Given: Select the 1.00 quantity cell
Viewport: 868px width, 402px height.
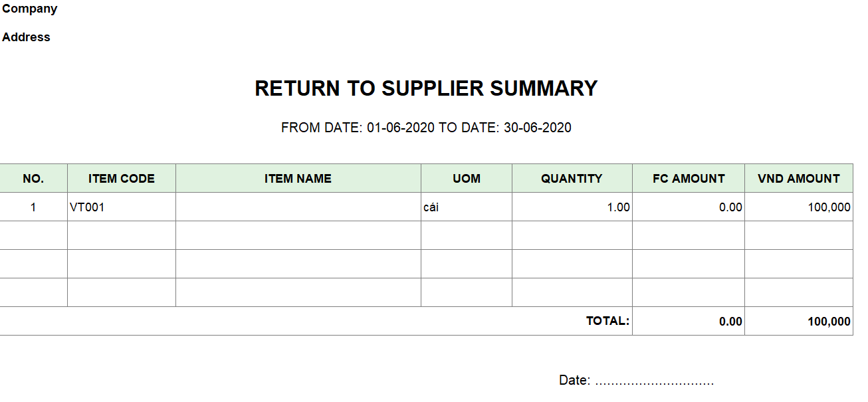Looking at the screenshot, I should pos(618,207).
